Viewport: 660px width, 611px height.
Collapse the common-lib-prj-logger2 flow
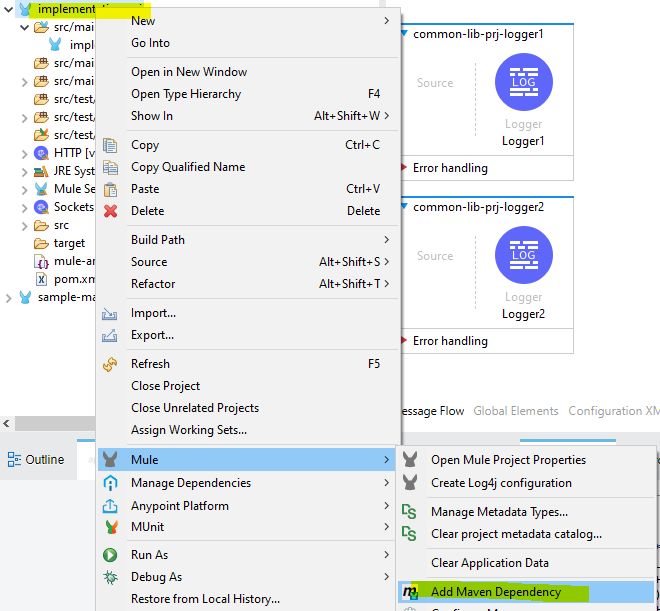point(405,206)
